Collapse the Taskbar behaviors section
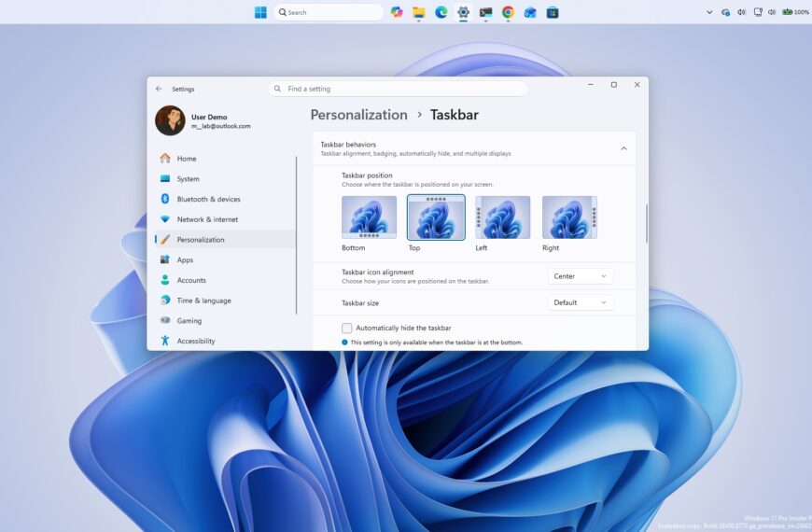 624,148
